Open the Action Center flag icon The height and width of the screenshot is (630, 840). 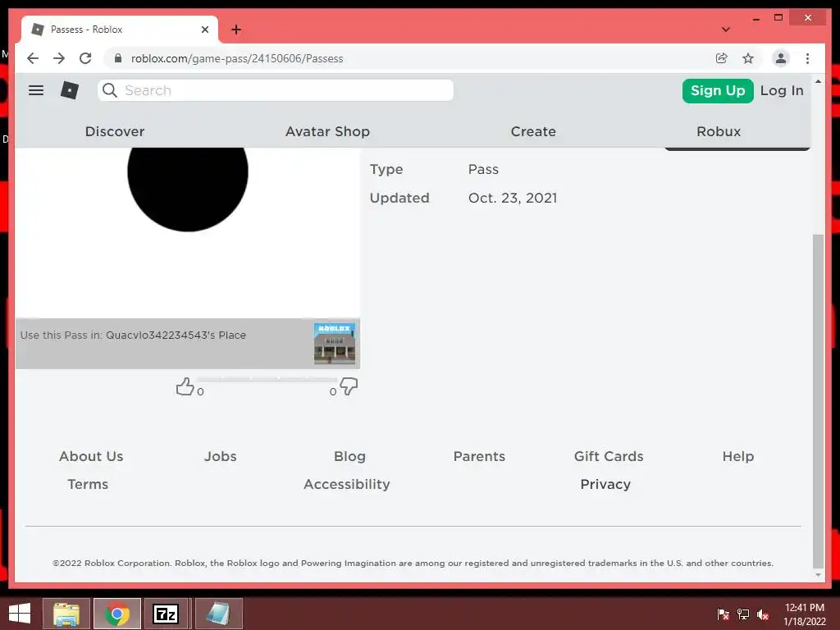(x=723, y=614)
